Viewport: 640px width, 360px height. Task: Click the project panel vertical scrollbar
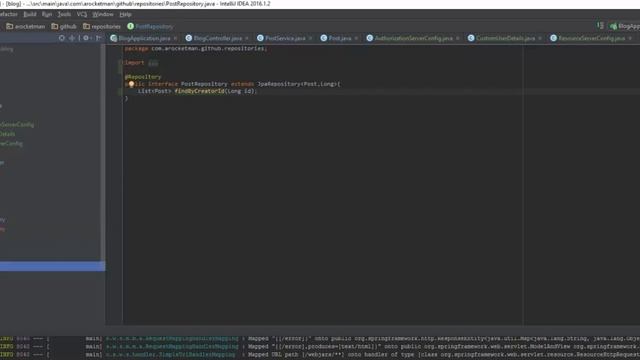[x=103, y=151]
